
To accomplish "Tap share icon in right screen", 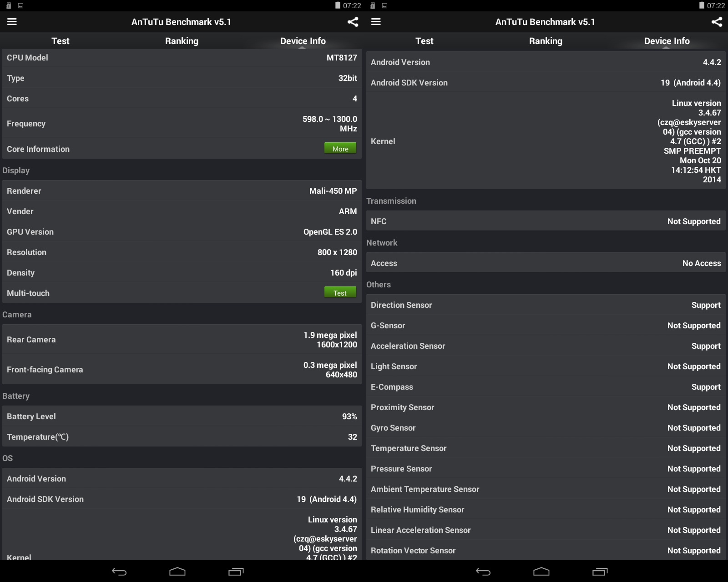I will [717, 22].
